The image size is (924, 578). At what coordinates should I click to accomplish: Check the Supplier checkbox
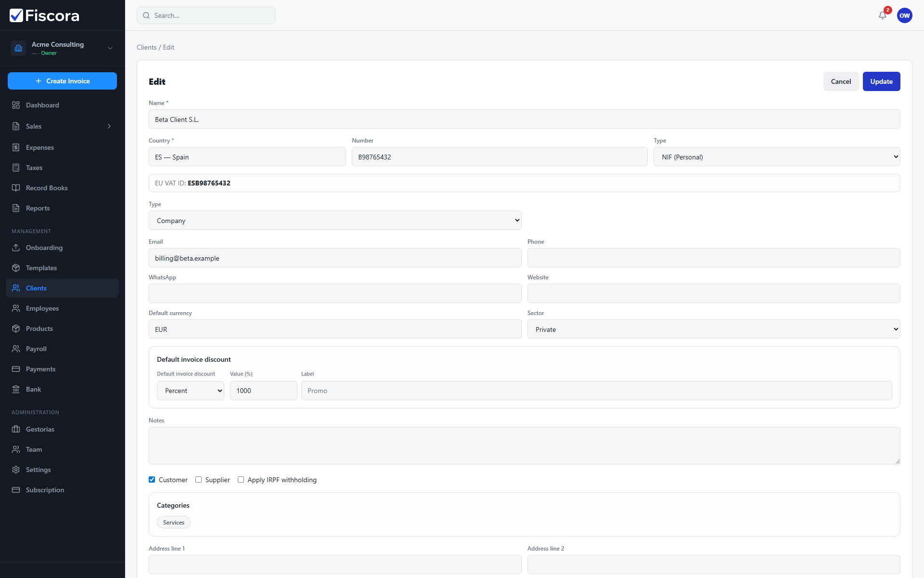(x=198, y=479)
